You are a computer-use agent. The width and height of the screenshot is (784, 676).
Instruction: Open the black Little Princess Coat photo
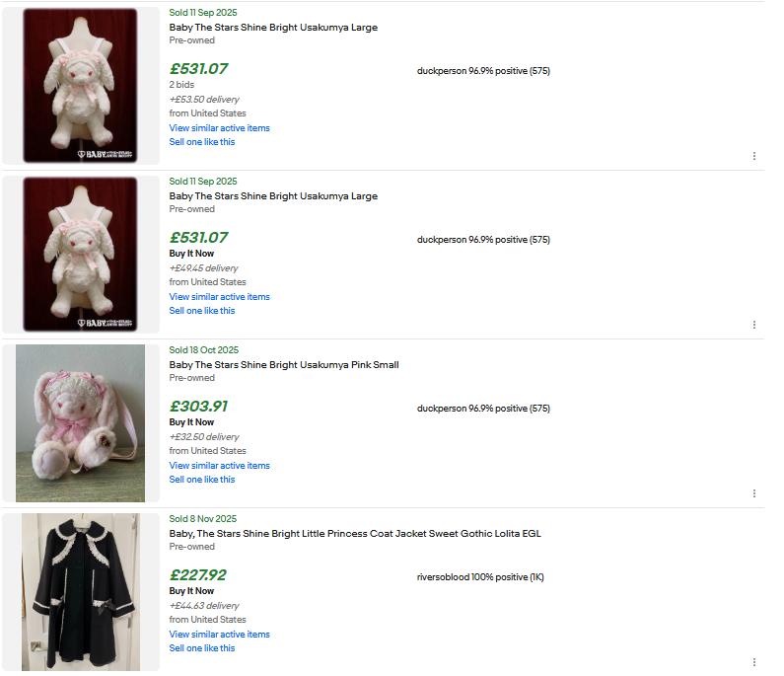click(80, 592)
